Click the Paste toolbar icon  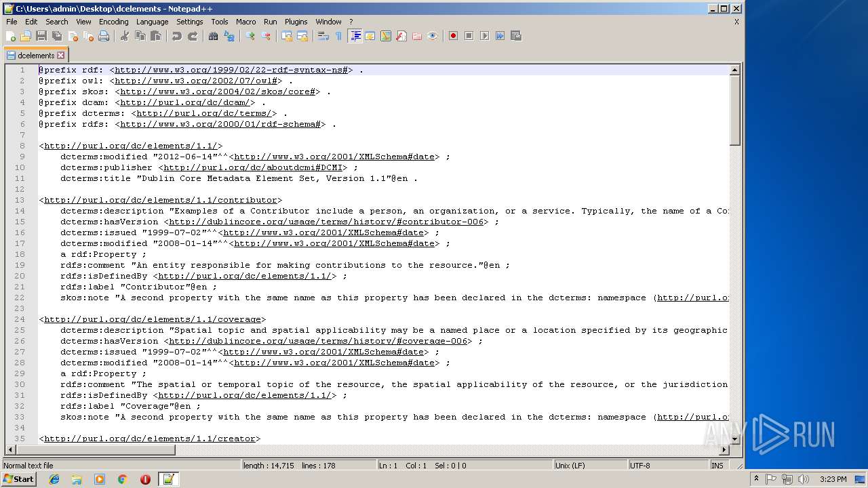point(156,36)
